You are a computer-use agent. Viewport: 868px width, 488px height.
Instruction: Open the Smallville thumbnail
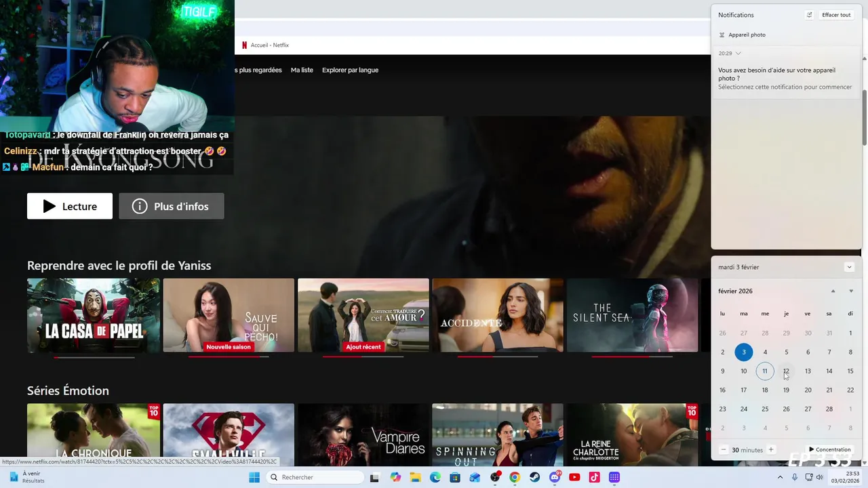pyautogui.click(x=229, y=430)
